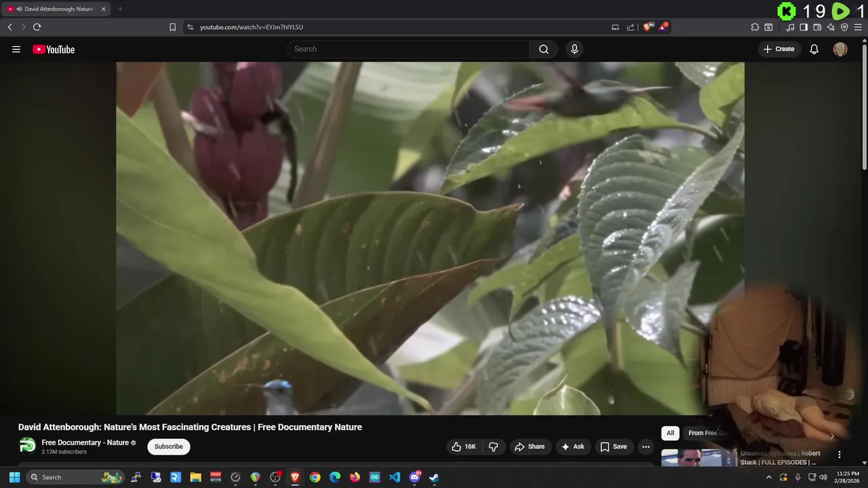Open the account avatar menu
Screen dimensions: 868x488
pyautogui.click(x=840, y=49)
